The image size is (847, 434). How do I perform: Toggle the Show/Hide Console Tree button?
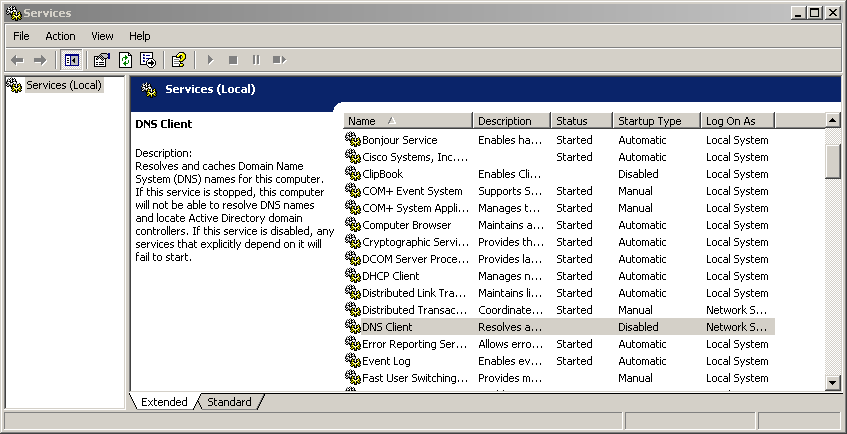pyautogui.click(x=72, y=60)
